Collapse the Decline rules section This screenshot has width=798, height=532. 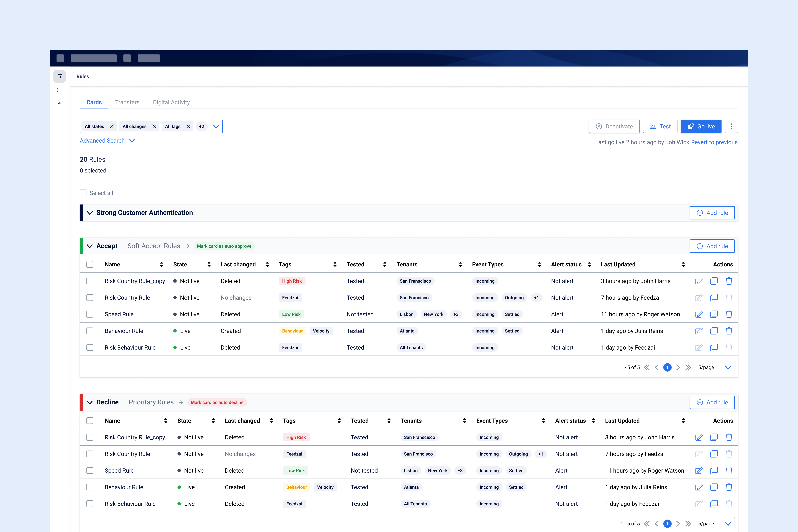click(x=90, y=402)
